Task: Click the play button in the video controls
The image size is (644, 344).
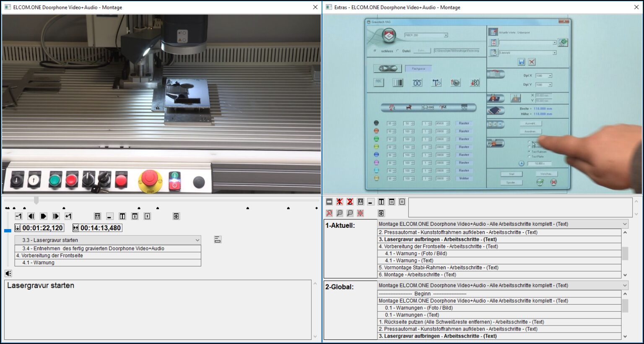Action: (x=43, y=216)
